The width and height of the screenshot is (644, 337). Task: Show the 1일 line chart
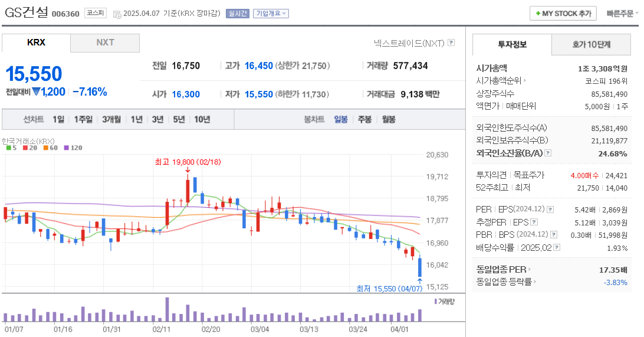tap(58, 120)
